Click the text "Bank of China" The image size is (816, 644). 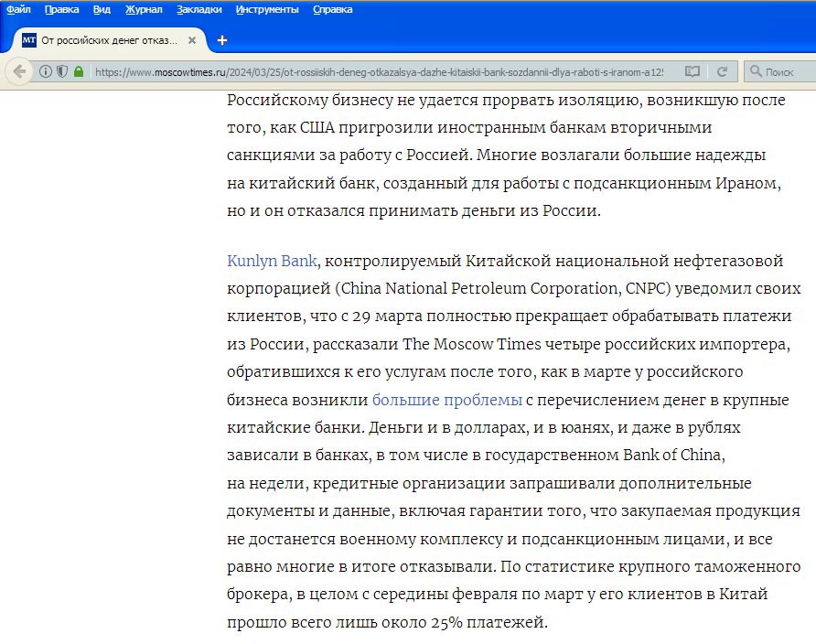(x=671, y=456)
